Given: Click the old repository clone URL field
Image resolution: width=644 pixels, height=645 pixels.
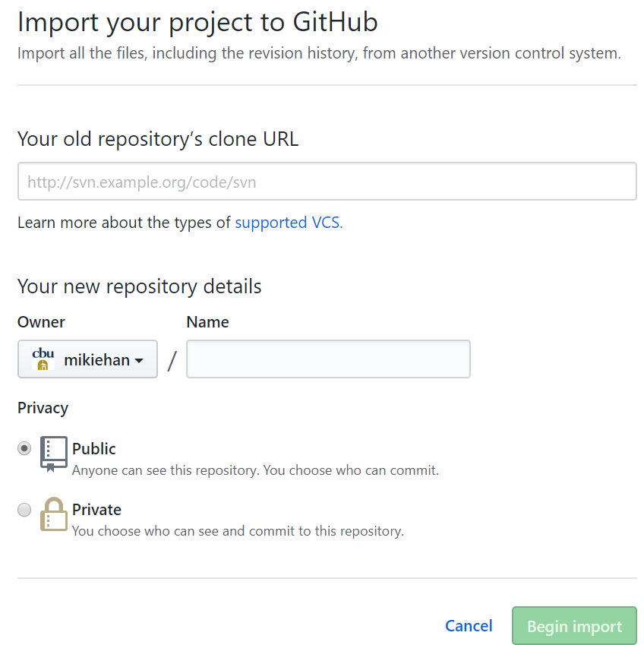Looking at the screenshot, I should (x=327, y=181).
